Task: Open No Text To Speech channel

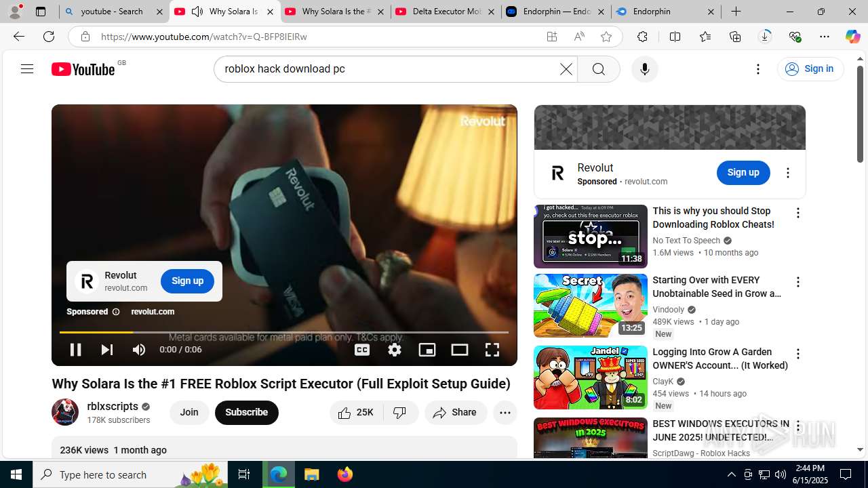Action: coord(686,241)
